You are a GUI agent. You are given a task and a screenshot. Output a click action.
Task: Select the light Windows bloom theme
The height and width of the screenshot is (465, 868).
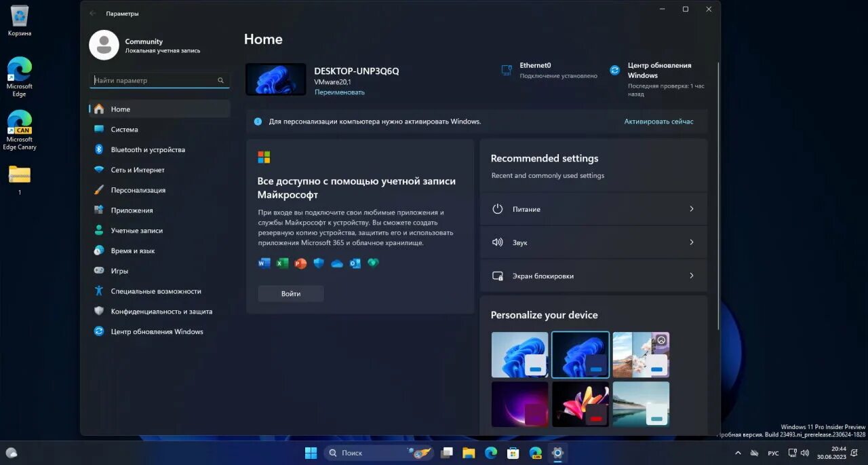pyautogui.click(x=519, y=355)
